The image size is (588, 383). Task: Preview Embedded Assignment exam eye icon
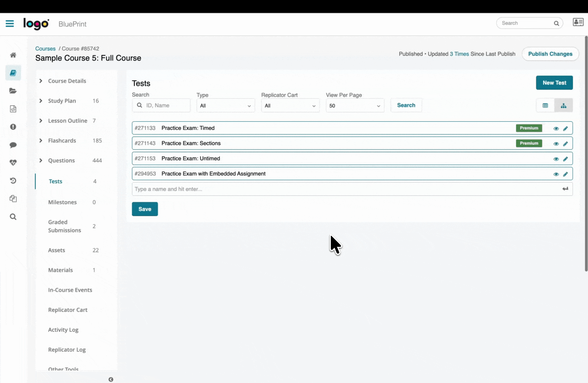pos(556,174)
